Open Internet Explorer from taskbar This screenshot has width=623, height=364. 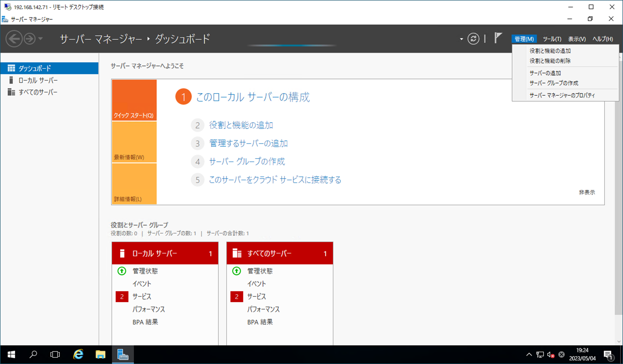[x=78, y=354]
